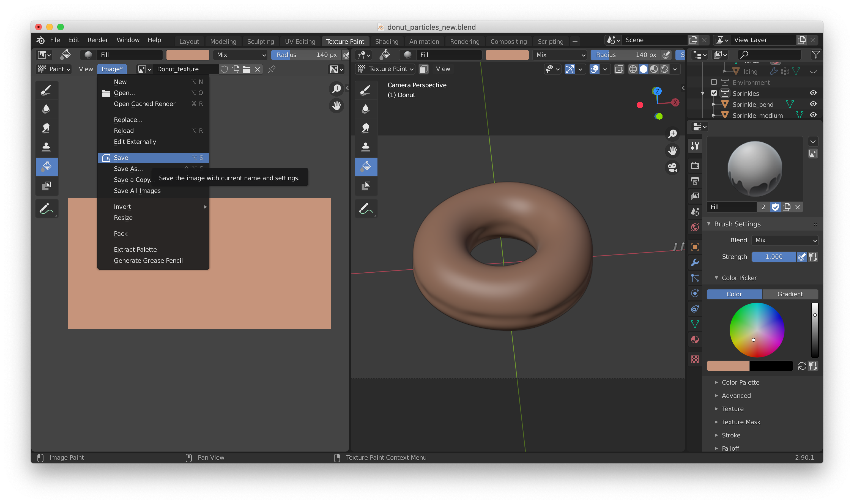854x504 pixels.
Task: Click the Gradient color mode button
Action: click(790, 294)
